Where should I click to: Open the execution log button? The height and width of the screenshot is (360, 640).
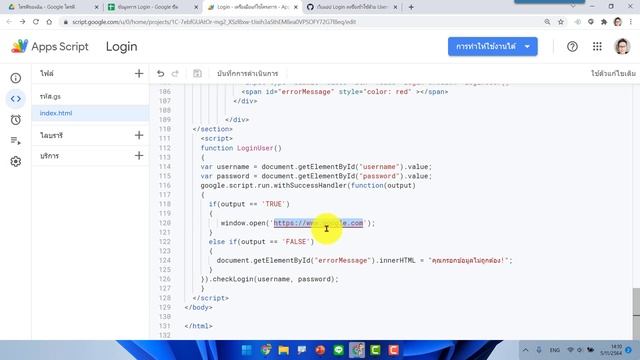(247, 73)
